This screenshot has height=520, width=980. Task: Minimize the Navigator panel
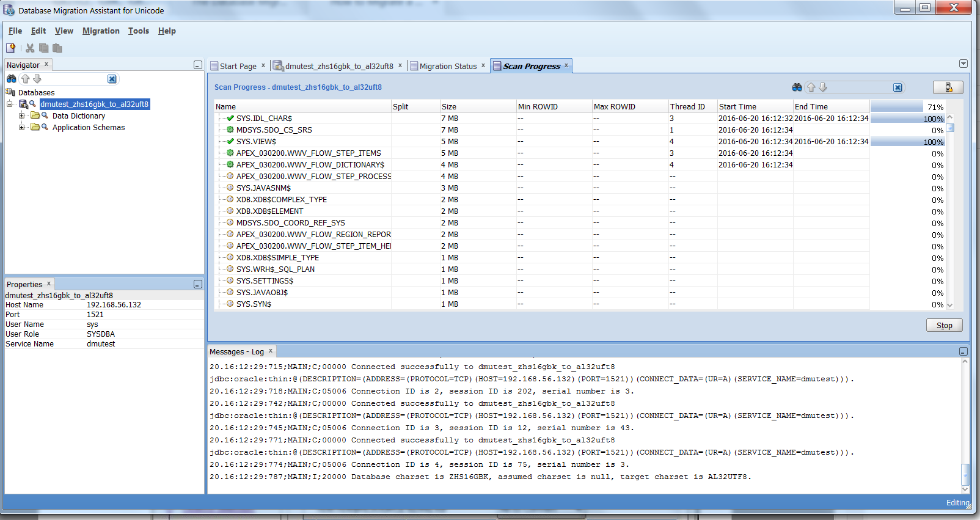coord(197,65)
